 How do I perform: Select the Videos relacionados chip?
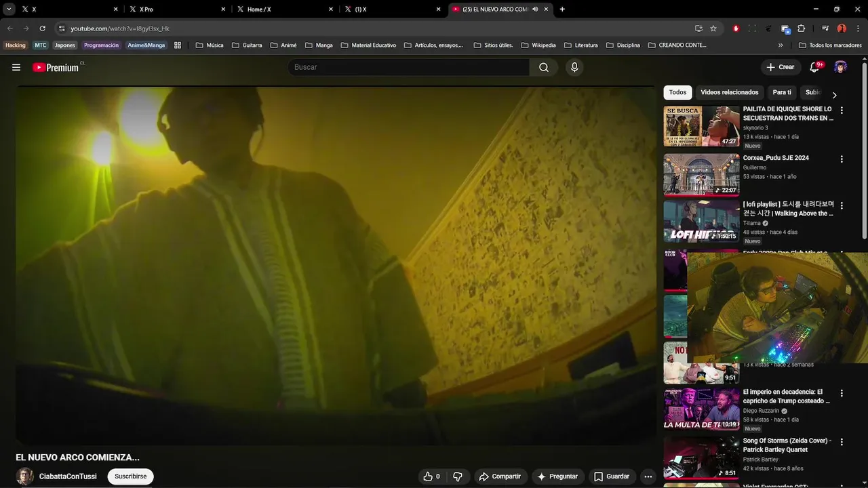730,92
